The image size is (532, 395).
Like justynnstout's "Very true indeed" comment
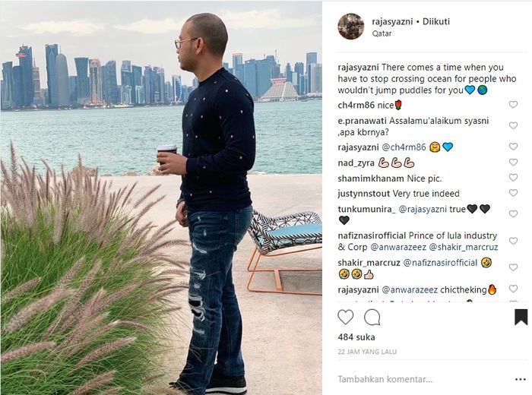(513, 193)
